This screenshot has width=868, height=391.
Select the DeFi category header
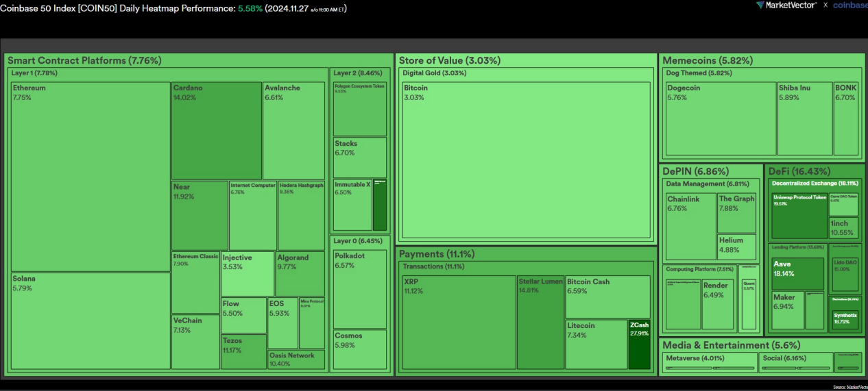coord(799,171)
